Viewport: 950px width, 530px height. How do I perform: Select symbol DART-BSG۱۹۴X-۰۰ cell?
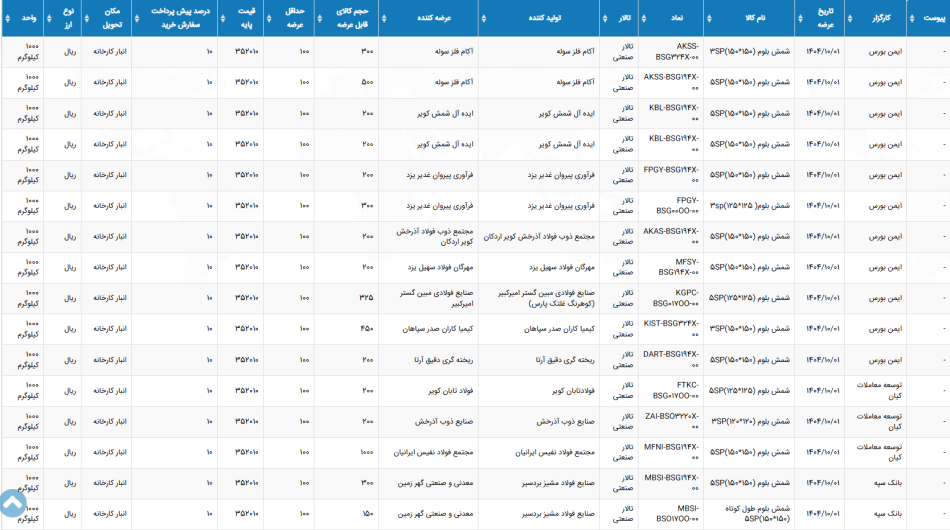tap(671, 360)
